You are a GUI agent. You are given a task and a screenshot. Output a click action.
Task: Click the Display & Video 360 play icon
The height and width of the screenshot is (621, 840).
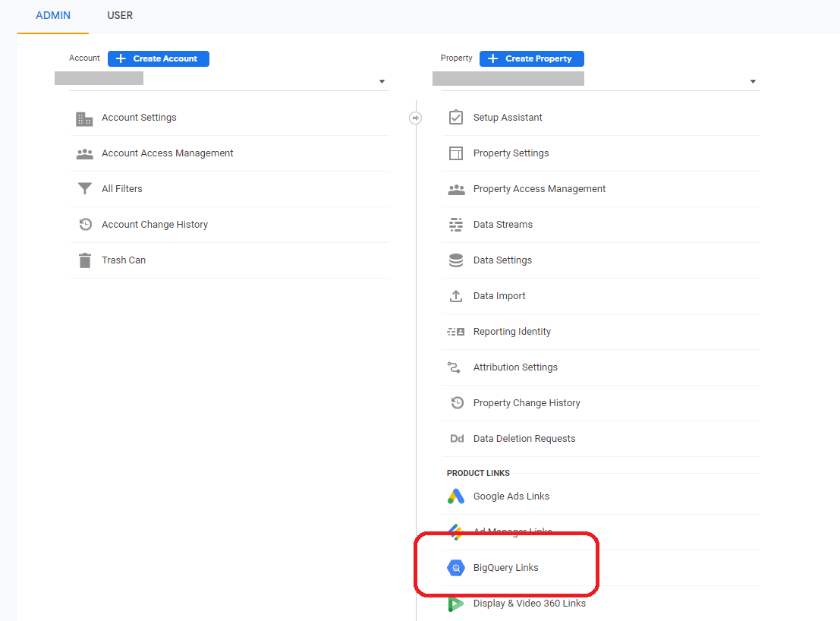456,604
